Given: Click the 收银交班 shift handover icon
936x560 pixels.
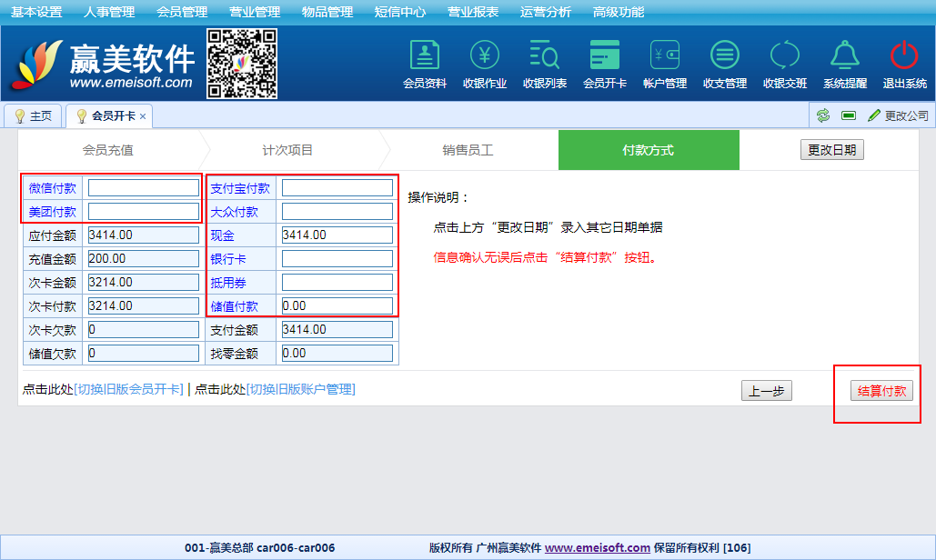Looking at the screenshot, I should pyautogui.click(x=784, y=56).
